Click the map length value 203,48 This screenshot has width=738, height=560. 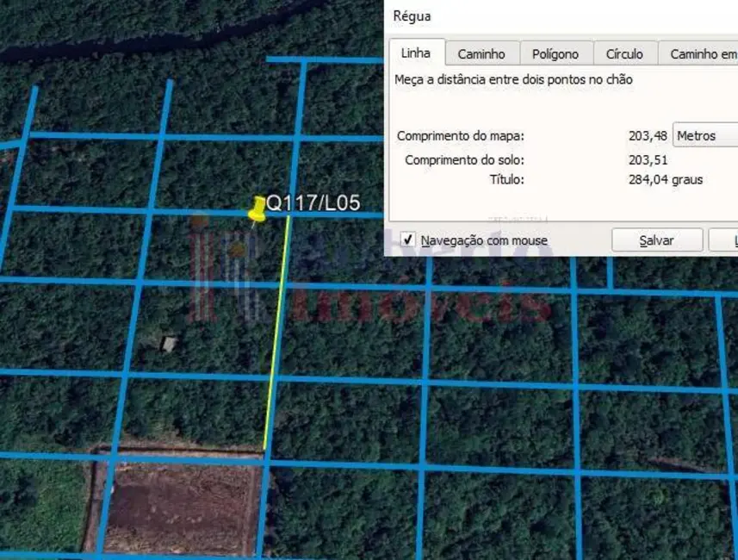click(x=648, y=135)
